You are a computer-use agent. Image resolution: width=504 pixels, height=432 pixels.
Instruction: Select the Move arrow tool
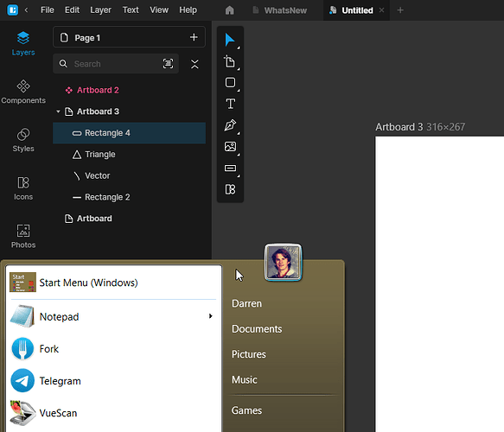[x=230, y=40]
